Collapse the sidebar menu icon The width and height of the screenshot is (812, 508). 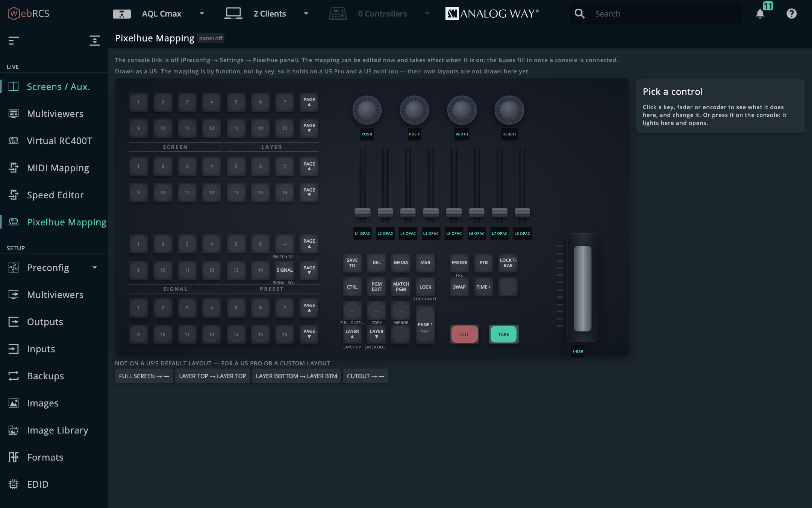14,40
